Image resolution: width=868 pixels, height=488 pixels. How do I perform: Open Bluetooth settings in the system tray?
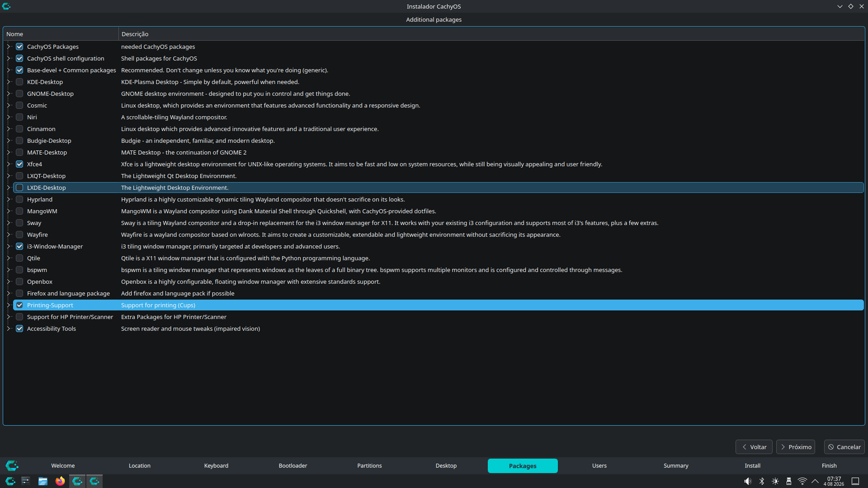click(762, 481)
